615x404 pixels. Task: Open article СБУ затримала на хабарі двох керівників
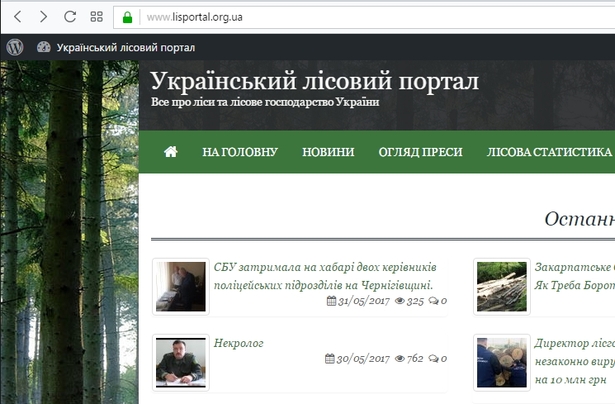coord(325,276)
